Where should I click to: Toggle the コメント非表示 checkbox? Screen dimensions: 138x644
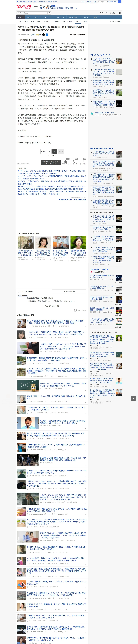tap(75, 310)
